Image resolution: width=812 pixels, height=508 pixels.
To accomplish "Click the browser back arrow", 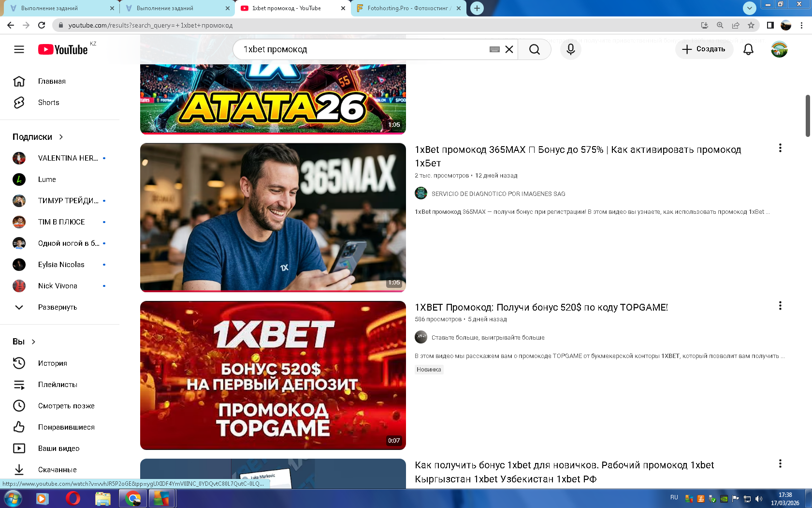I will point(11,25).
